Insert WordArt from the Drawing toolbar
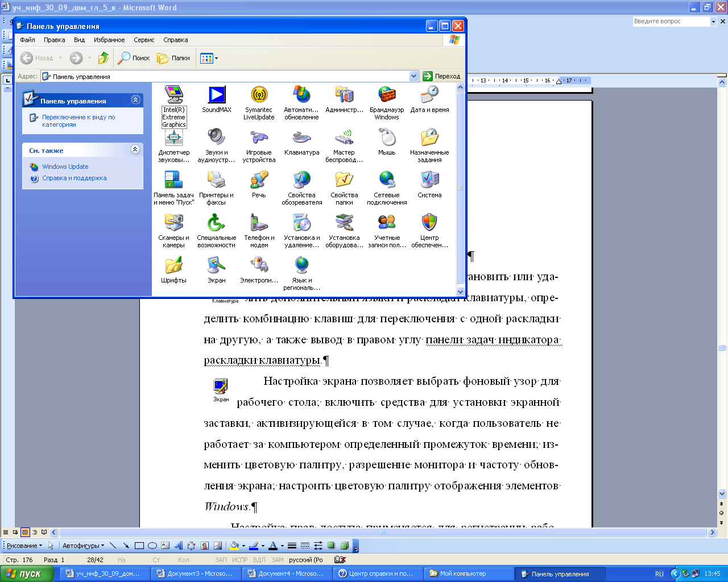Viewport: 728px width, 582px height. click(x=179, y=546)
